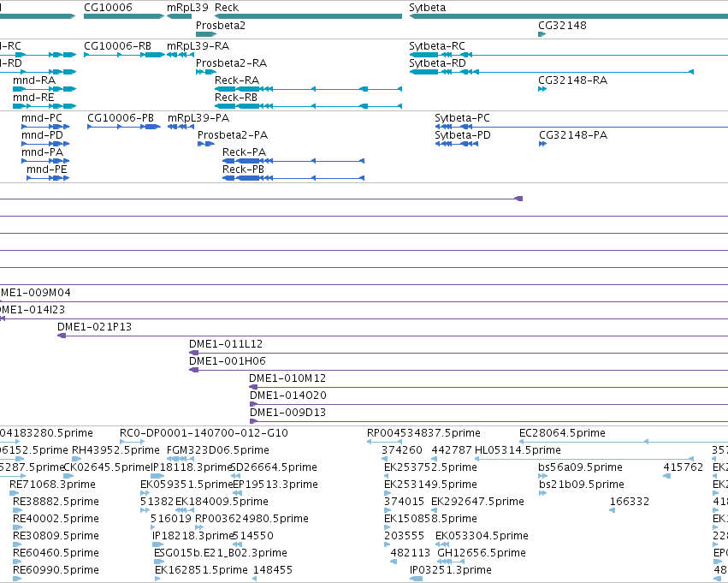The image size is (728, 583).
Task: Select the mnd-PD protein feature
Action: click(x=45, y=144)
